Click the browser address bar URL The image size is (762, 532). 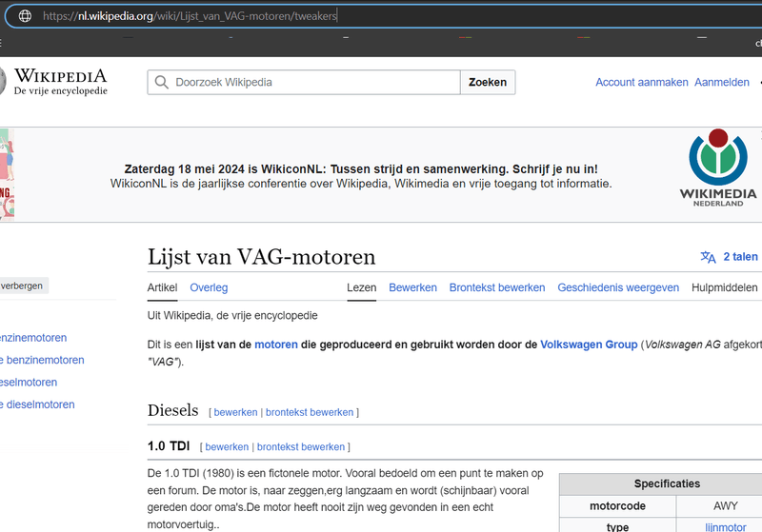190,16
